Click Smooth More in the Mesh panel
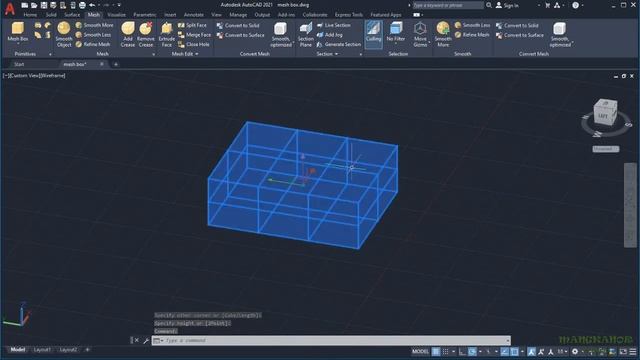This screenshot has width=640, height=360. tap(95, 25)
